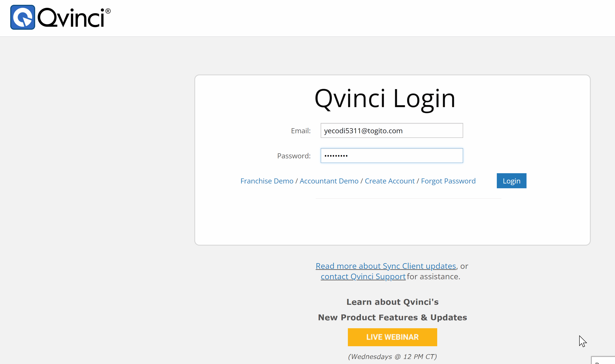Open the Franchise Demo link
Viewport: 615px width, 364px height.
267,181
